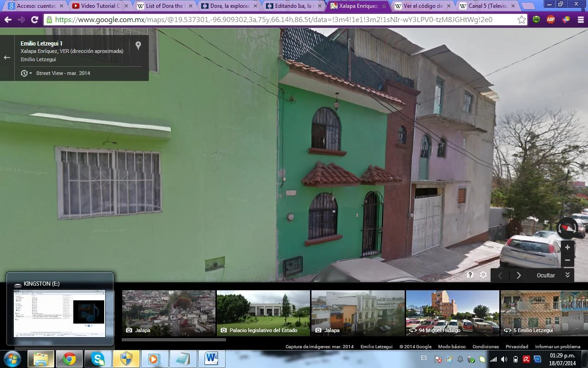The image size is (588, 368).
Task: Go to next photos in carousel
Action: pos(519,275)
